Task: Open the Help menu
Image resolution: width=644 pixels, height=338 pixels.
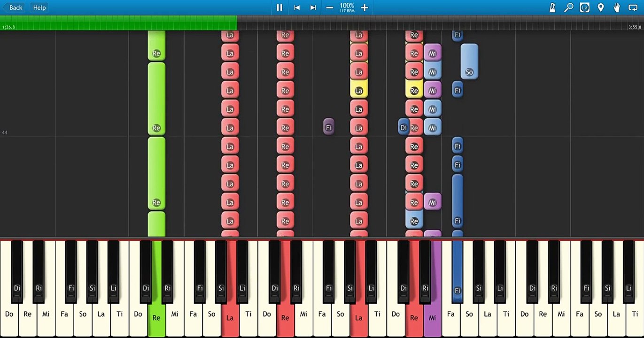Action: tap(39, 8)
